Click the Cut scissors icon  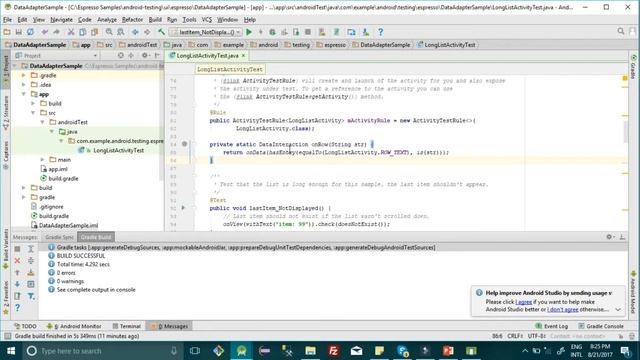coord(71,32)
